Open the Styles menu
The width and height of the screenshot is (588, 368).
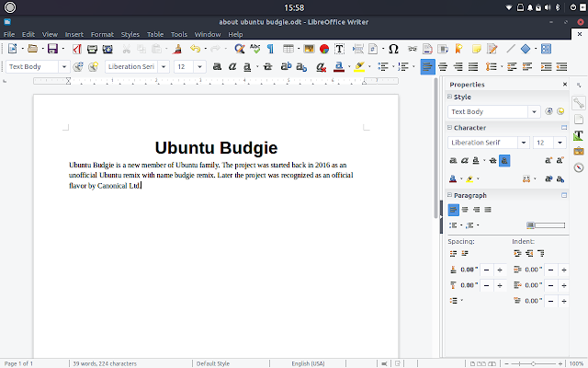[130, 34]
